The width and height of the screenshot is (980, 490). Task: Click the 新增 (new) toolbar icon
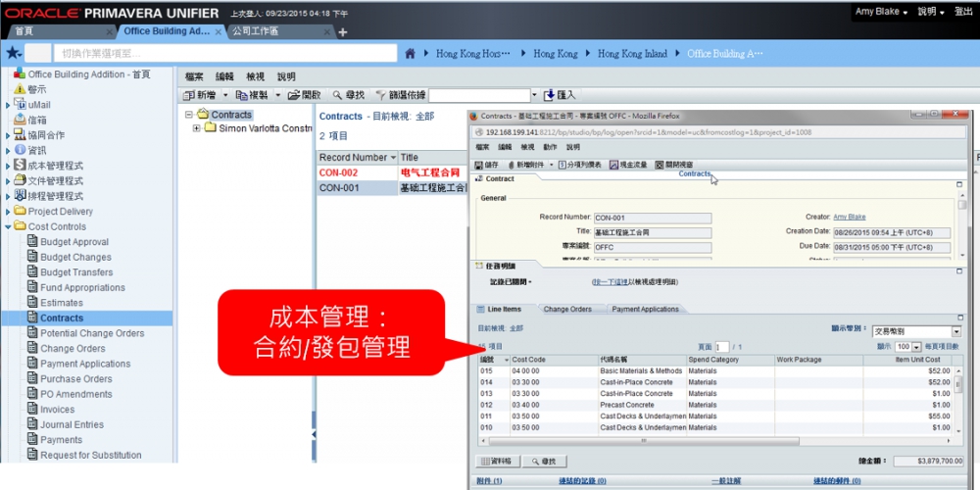(190, 95)
